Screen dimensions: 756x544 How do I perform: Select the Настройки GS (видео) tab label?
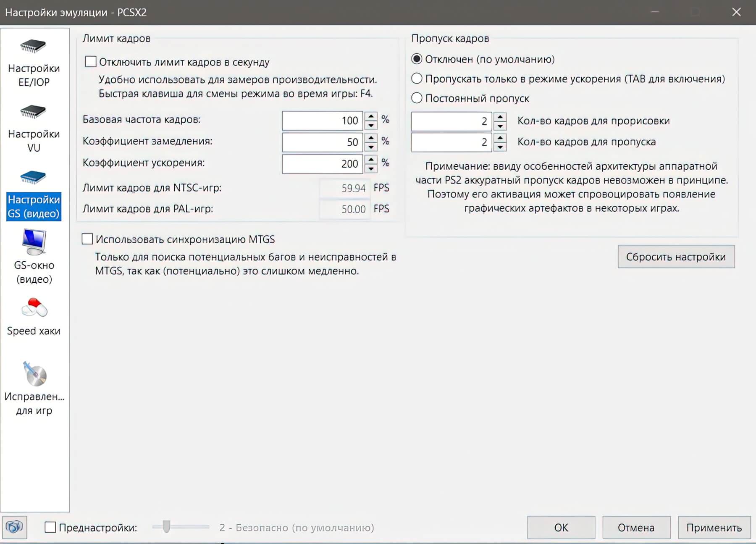point(34,206)
